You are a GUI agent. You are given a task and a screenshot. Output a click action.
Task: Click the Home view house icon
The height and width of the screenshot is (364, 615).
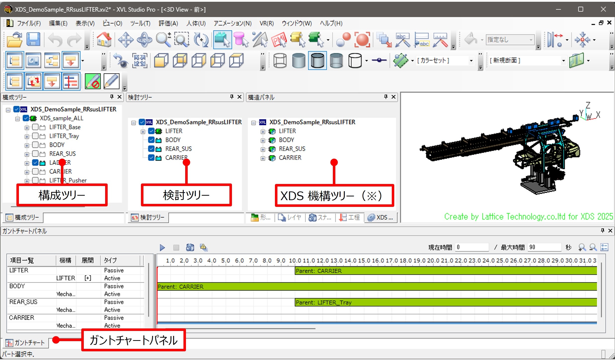(x=104, y=40)
